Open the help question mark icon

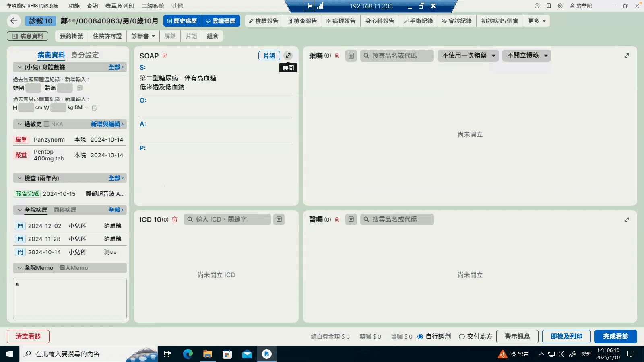[537, 6]
